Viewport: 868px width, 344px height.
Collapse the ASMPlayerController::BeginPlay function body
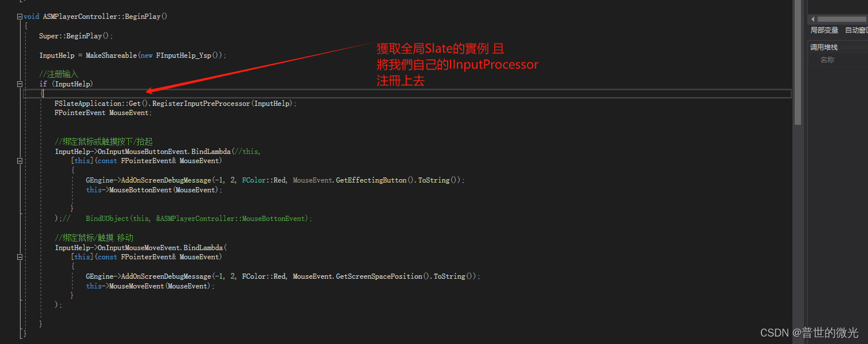[19, 16]
